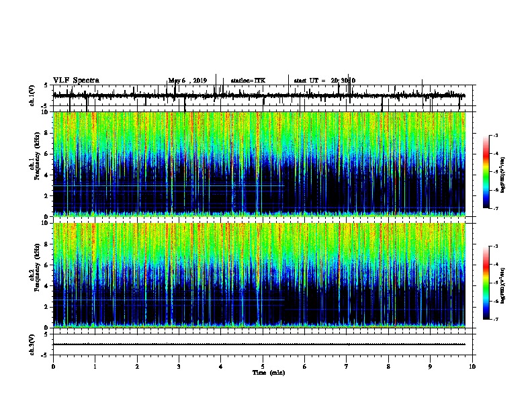Viewport: 532px width, 411px height.
Task: Click the 'VLF Spectra' title text
Action: (x=76, y=81)
